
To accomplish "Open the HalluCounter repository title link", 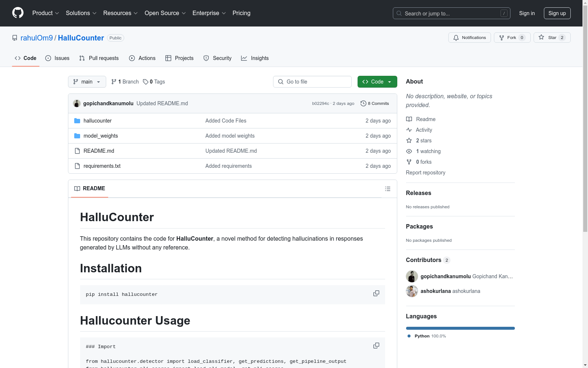I will pyautogui.click(x=81, y=38).
